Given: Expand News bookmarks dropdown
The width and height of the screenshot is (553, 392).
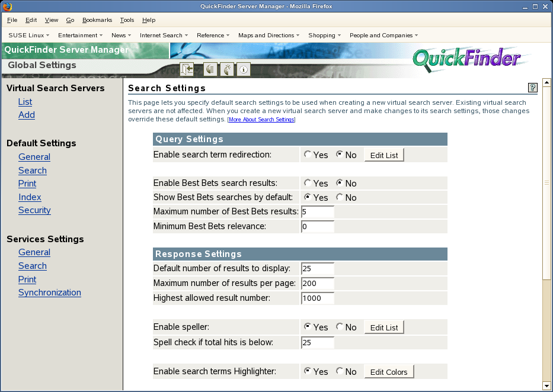Looking at the screenshot, I should click(x=122, y=35).
